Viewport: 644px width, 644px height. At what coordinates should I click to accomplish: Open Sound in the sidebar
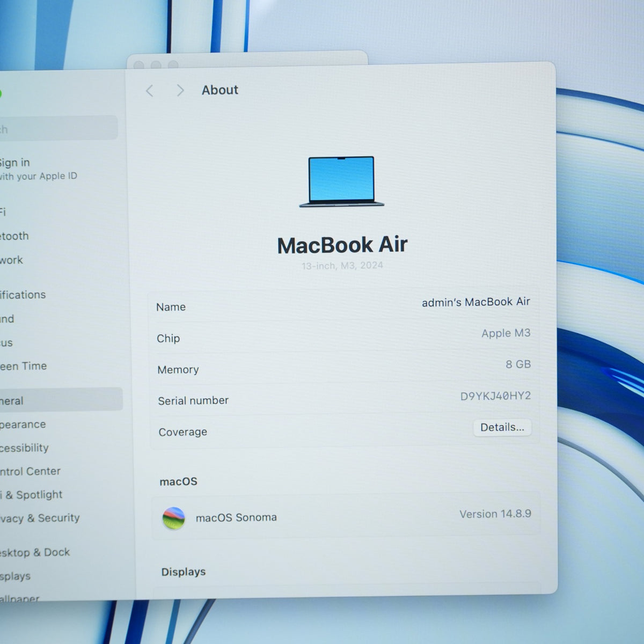pyautogui.click(x=7, y=319)
